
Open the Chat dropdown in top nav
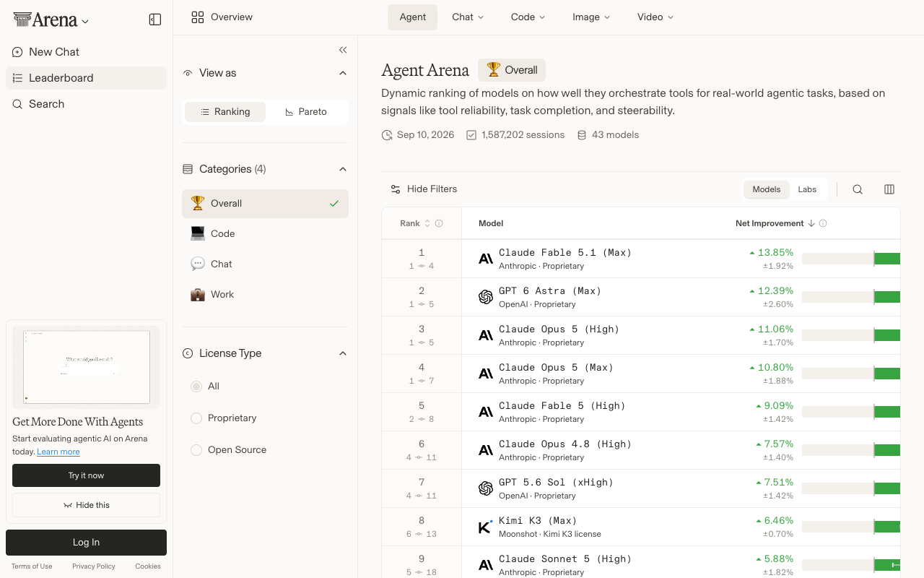pos(468,17)
